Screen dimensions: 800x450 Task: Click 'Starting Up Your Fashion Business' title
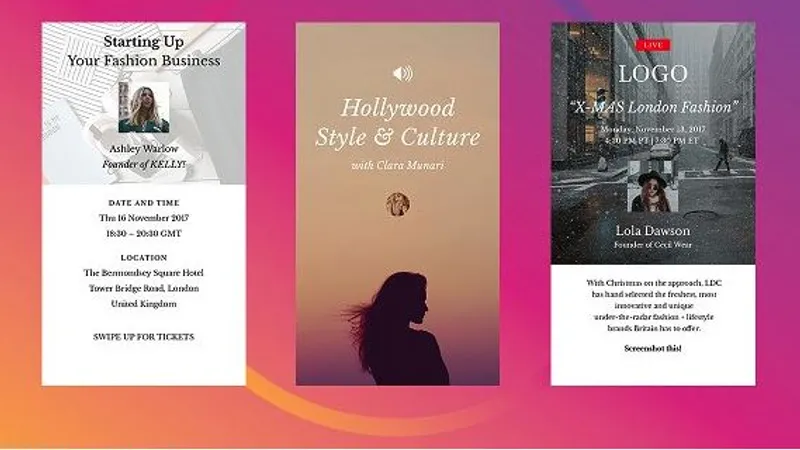pos(144,51)
